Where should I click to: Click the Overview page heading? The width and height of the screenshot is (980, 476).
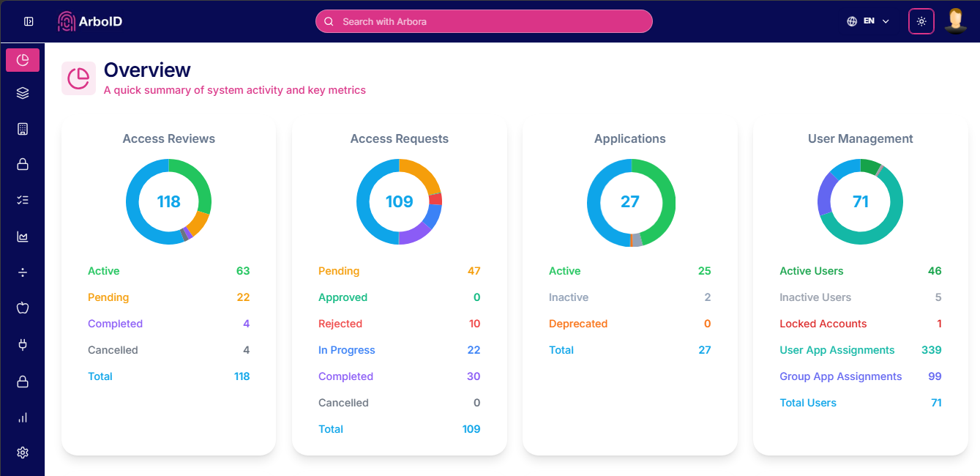coord(147,70)
